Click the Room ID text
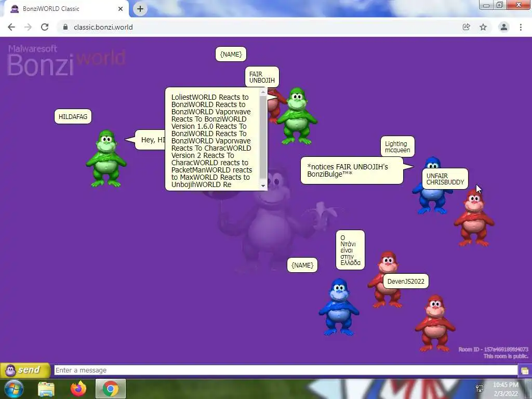 493,350
